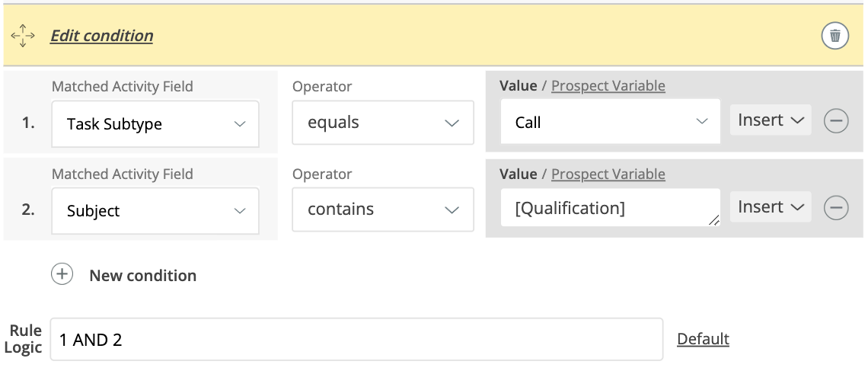
Task: Open the Insert dropdown in row 2
Action: coord(771,207)
